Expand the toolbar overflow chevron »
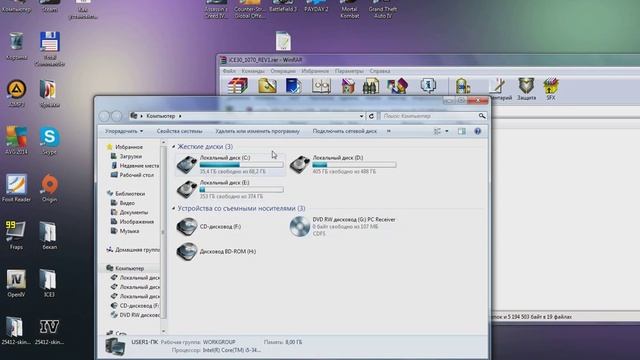 tap(389, 131)
